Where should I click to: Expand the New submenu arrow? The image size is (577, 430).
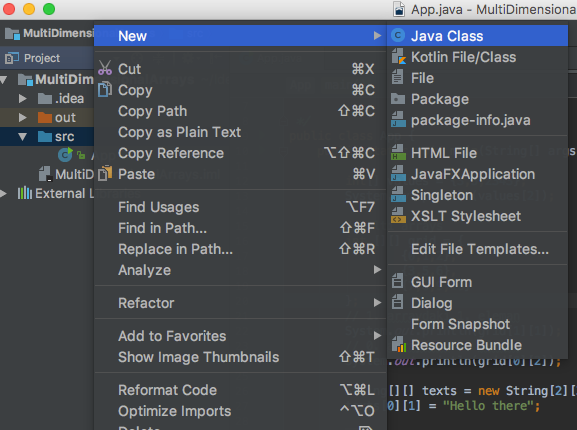(377, 36)
